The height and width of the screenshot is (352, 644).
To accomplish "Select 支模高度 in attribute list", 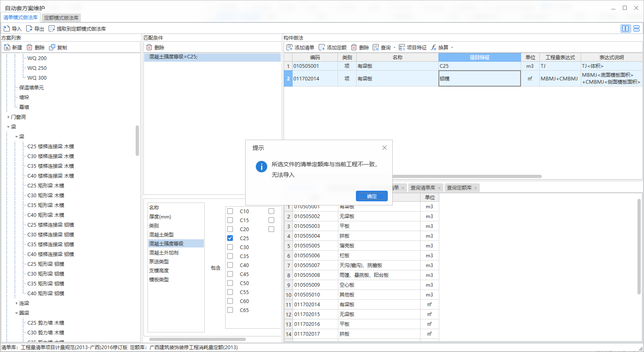I will (176, 270).
